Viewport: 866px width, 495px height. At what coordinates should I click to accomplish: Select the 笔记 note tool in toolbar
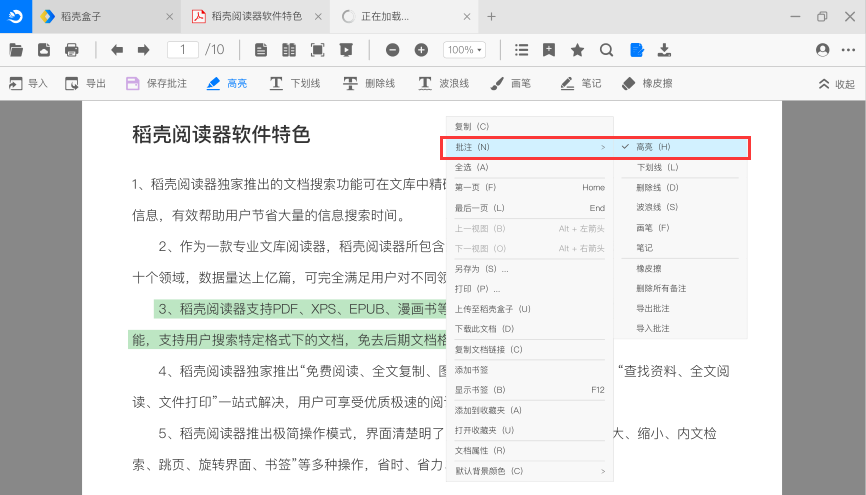point(581,83)
